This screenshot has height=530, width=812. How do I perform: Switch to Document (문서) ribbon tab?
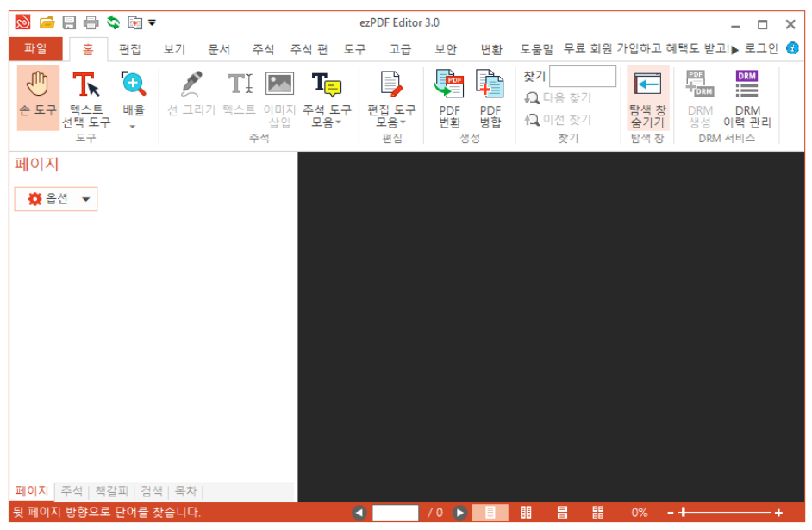pyautogui.click(x=219, y=50)
